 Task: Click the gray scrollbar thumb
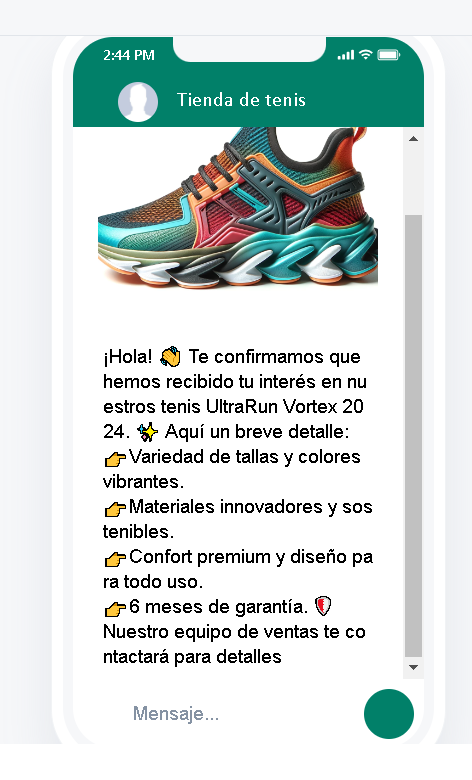pos(413,436)
